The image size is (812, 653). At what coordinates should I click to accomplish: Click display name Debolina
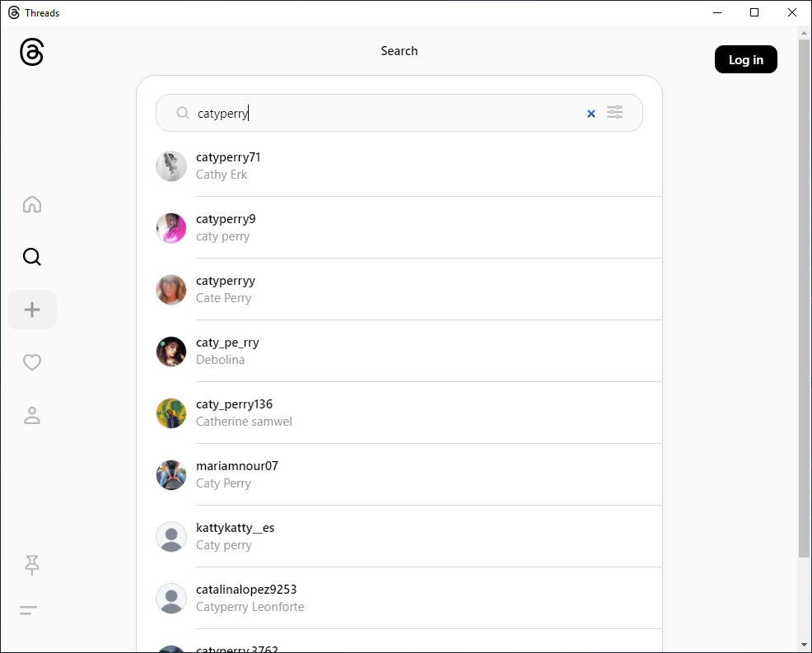pyautogui.click(x=220, y=359)
